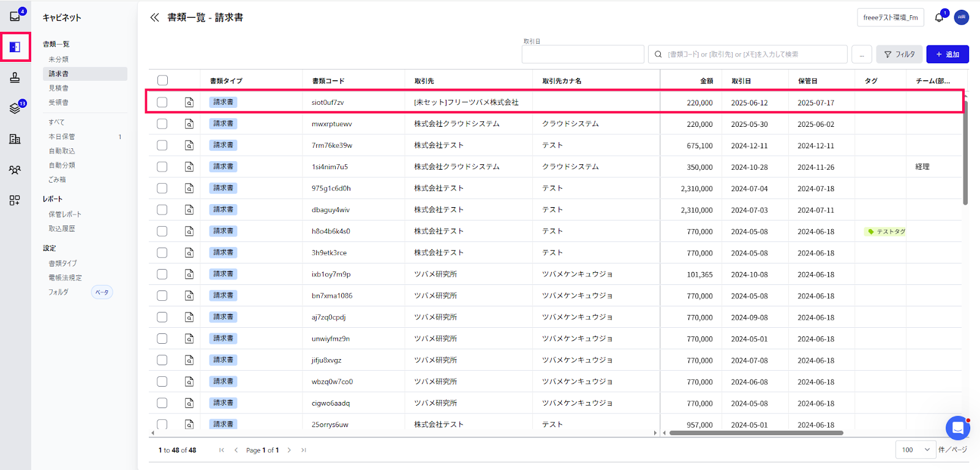Open the 100 items per page dropdown

coord(916,450)
